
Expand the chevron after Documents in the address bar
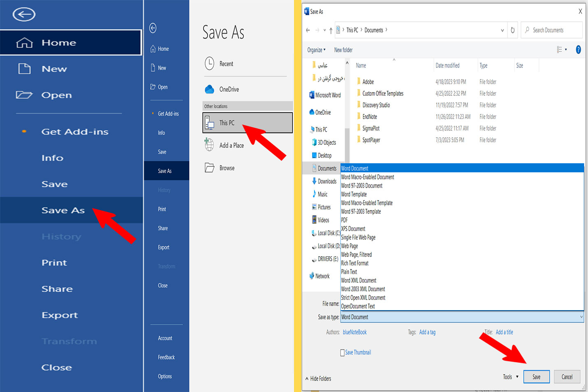tap(386, 30)
